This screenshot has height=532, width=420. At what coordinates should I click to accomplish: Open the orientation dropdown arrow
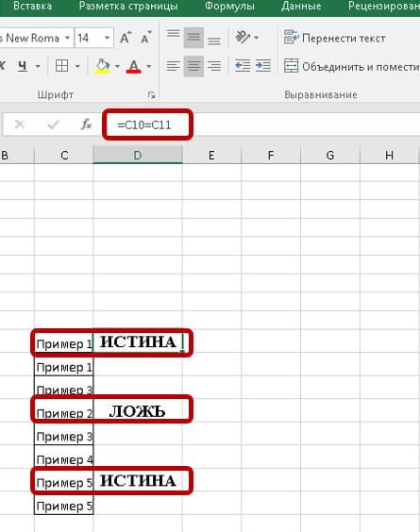(x=257, y=38)
